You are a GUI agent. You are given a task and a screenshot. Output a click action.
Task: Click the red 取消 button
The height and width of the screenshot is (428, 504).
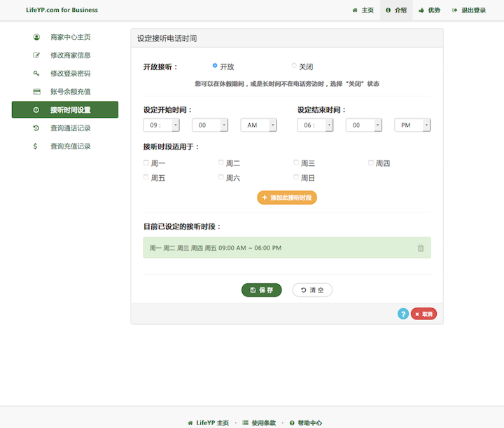coord(423,314)
